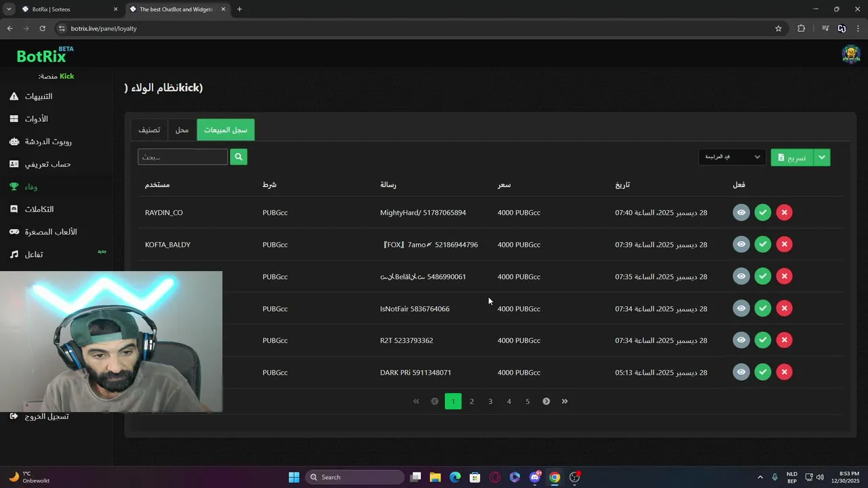Select current pagination page 1

point(453,401)
